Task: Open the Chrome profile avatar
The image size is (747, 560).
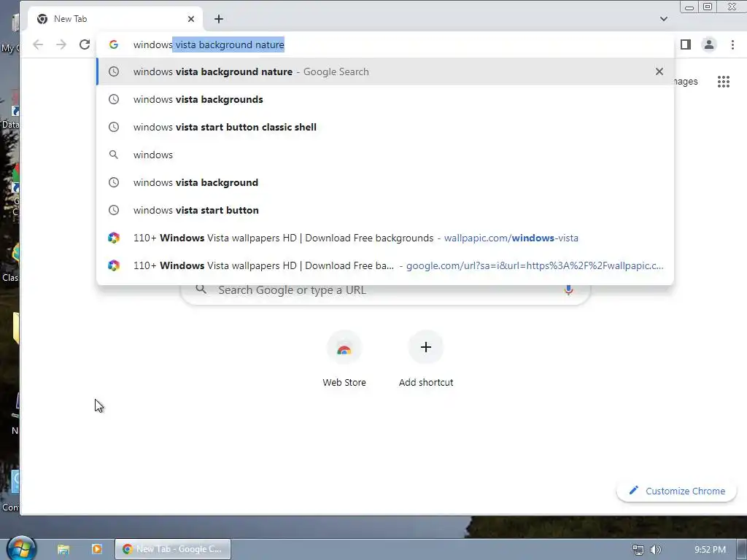Action: click(709, 44)
